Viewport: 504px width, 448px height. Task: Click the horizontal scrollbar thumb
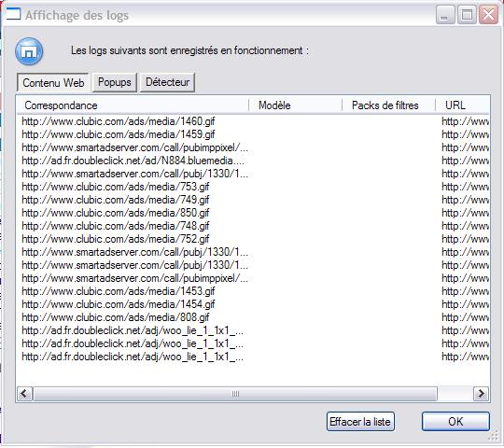pos(235,394)
